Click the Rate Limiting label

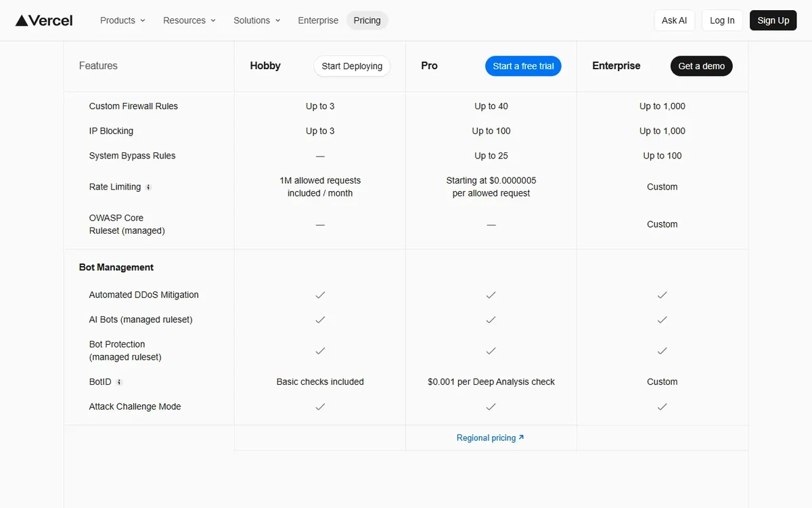point(115,187)
